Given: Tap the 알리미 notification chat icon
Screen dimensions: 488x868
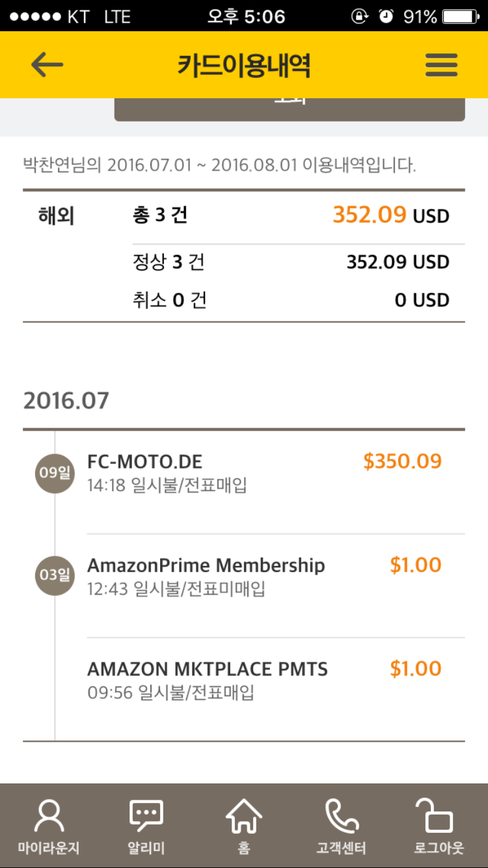Looking at the screenshot, I should click(146, 817).
